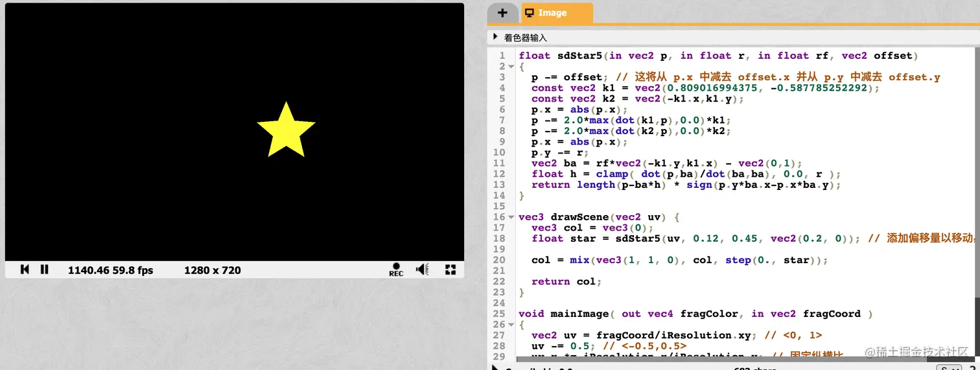Click 'p.y -= r;' on line 10
The image size is (980, 370).
click(x=561, y=152)
